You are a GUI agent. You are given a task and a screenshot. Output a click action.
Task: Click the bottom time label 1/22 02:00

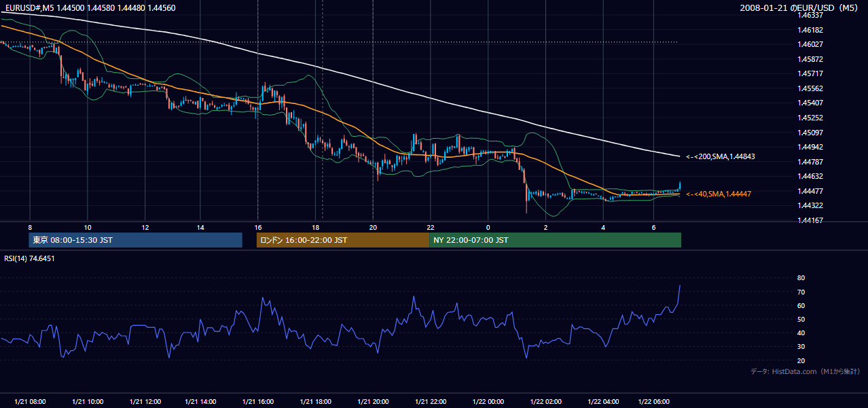click(545, 402)
